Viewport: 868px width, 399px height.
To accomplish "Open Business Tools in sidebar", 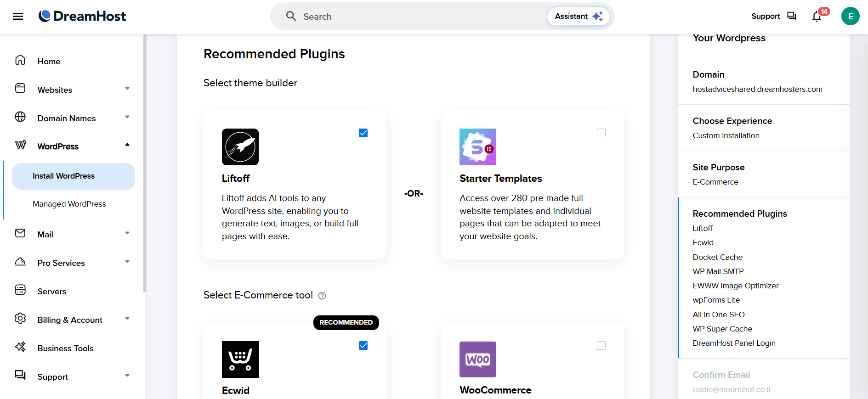I will [66, 348].
